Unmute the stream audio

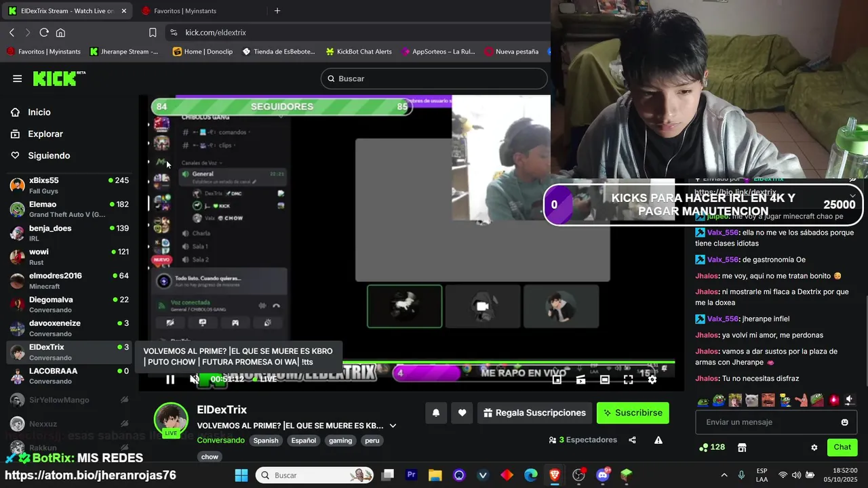194,380
